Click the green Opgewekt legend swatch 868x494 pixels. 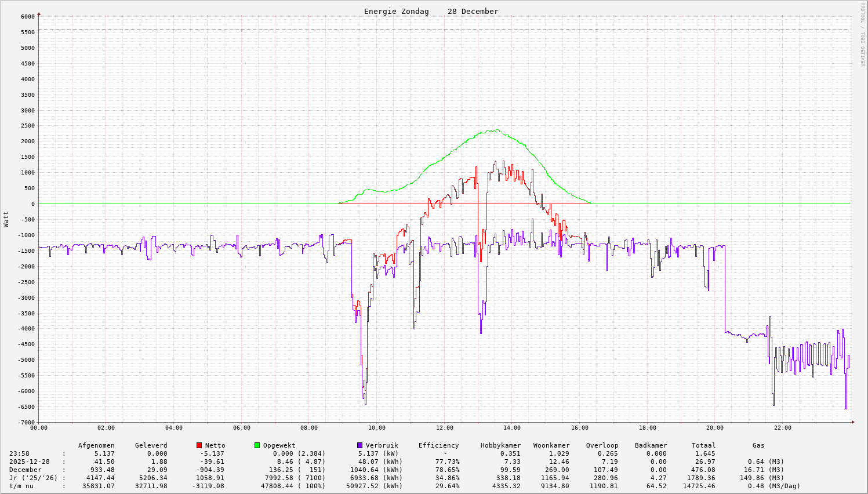click(x=257, y=445)
